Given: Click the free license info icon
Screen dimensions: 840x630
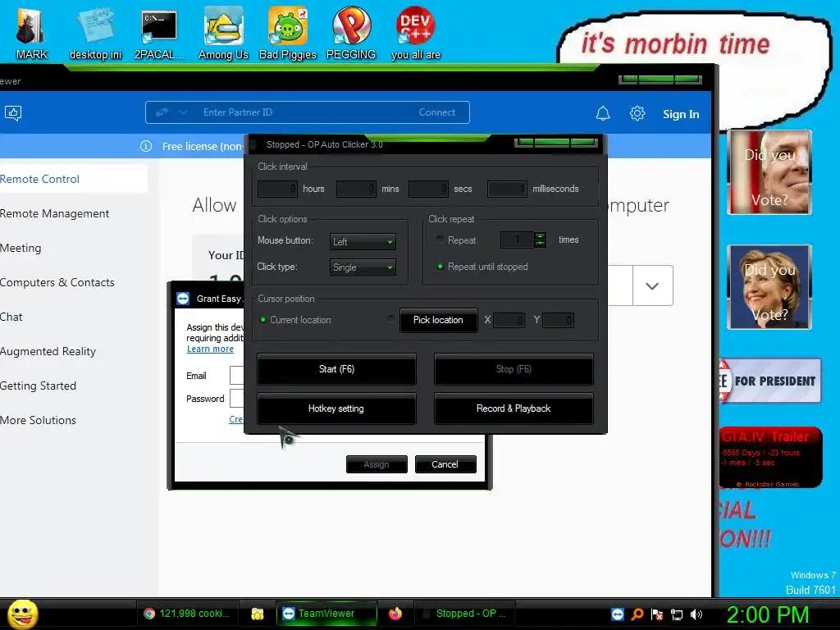Looking at the screenshot, I should [146, 146].
